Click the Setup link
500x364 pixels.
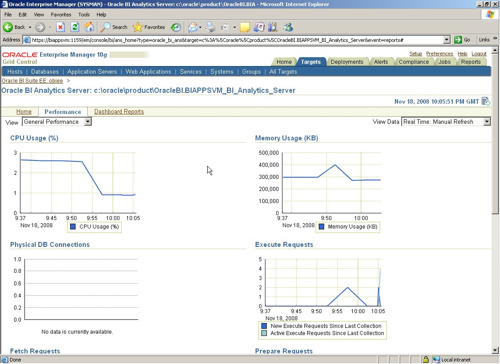coord(415,54)
